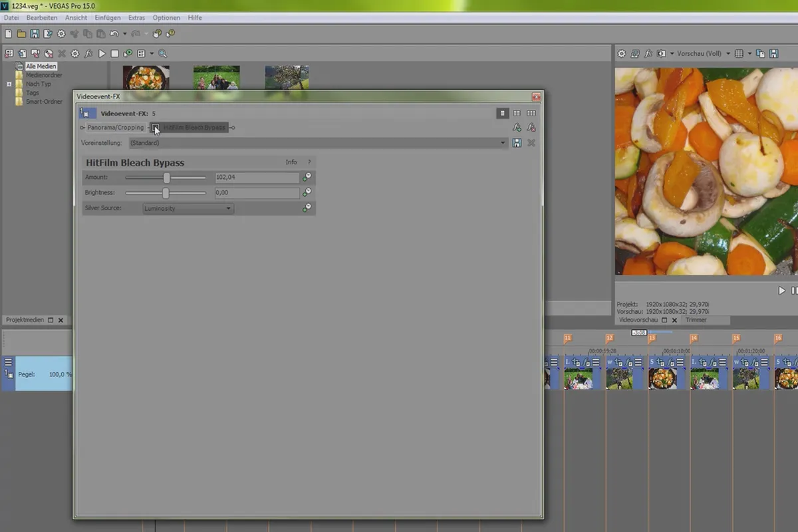
Task: Select Panorama/Cropping in the FX chain
Action: 116,127
